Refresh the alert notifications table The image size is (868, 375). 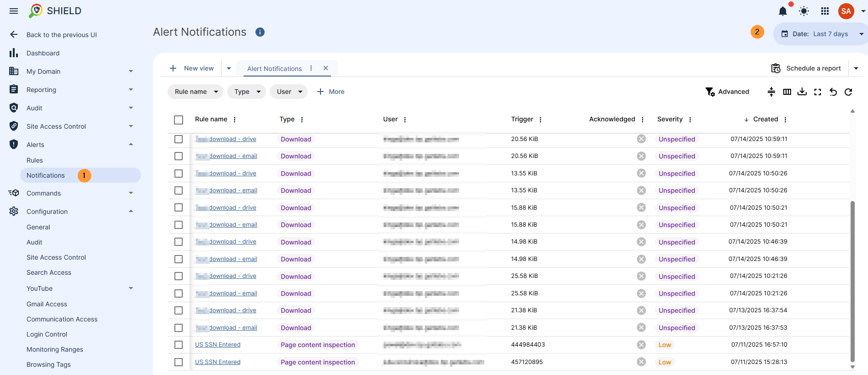click(848, 92)
